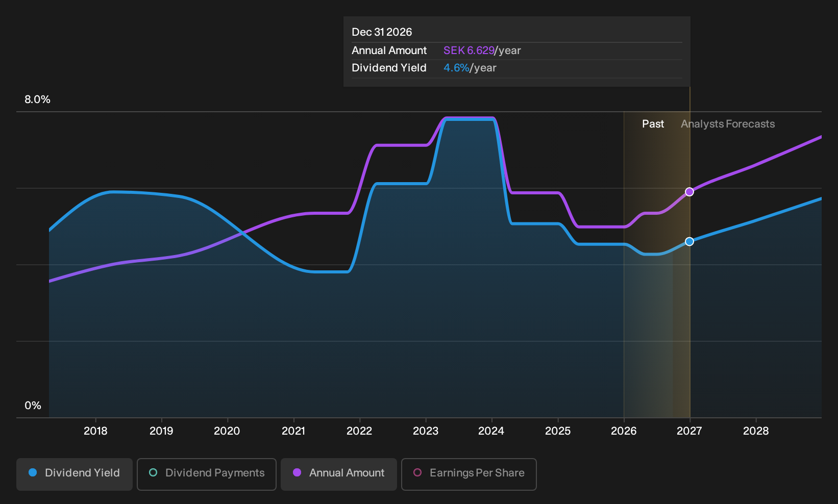The height and width of the screenshot is (504, 838).
Task: Click the 2027 x-axis label
Action: [x=689, y=431]
